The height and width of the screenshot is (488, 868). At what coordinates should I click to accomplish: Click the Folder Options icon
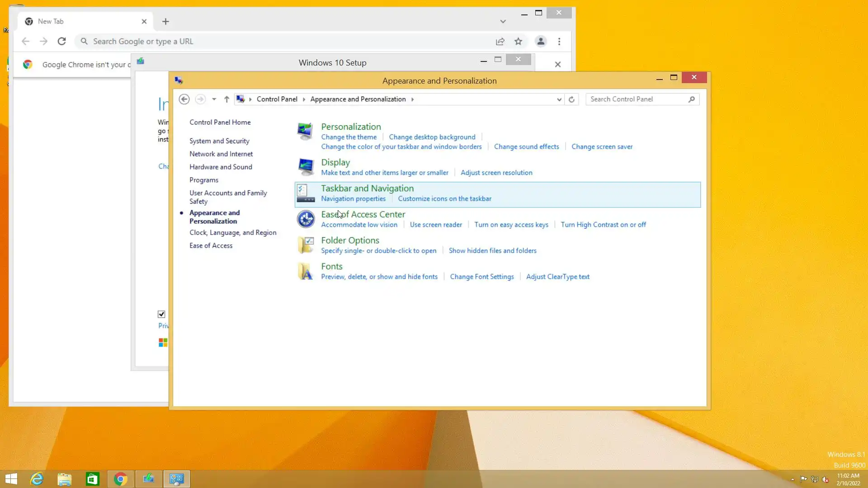pyautogui.click(x=306, y=245)
